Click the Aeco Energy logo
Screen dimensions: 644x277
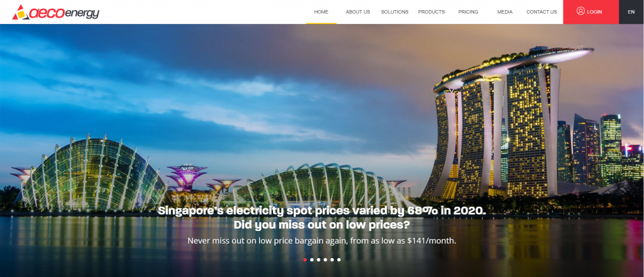tap(56, 13)
